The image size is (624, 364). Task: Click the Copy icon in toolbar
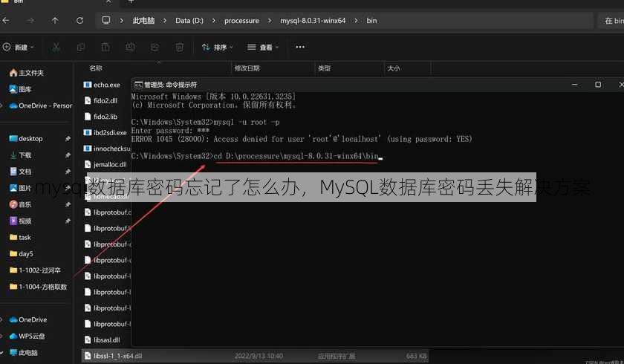(81, 48)
